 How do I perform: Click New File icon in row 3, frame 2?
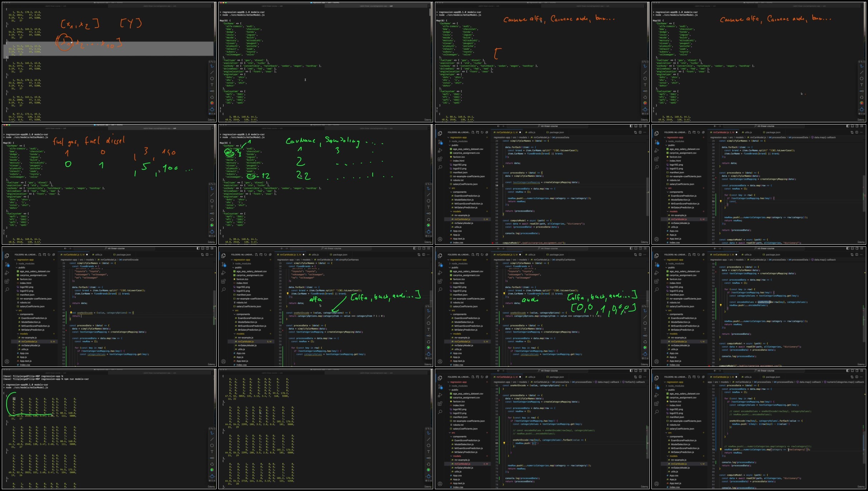256,255
